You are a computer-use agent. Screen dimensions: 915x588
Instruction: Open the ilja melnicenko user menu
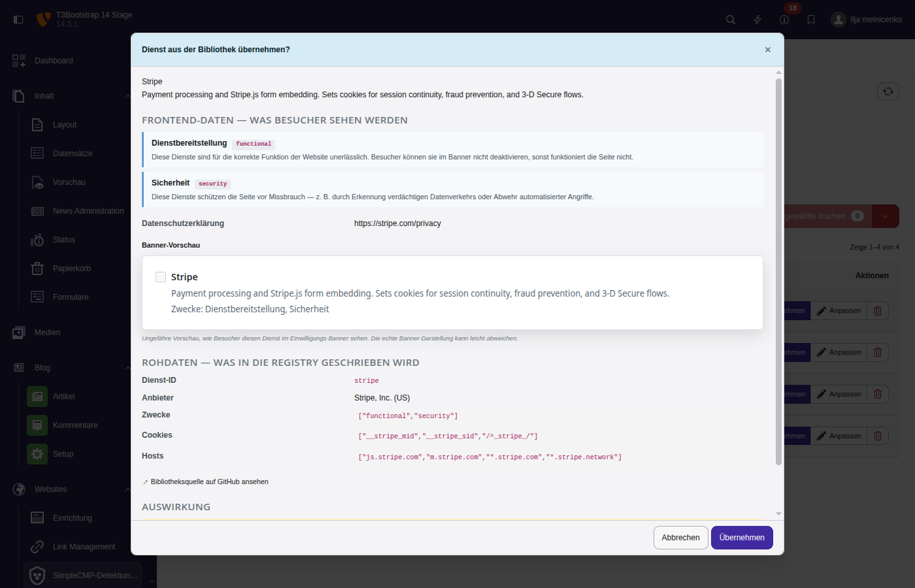[866, 20]
